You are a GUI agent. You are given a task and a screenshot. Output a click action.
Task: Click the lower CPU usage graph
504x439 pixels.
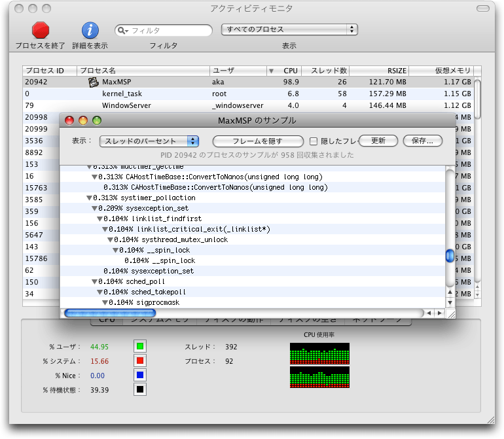tap(319, 378)
